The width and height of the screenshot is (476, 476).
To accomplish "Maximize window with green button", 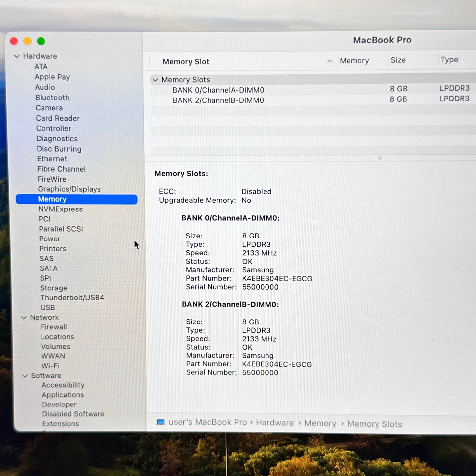I will click(41, 41).
